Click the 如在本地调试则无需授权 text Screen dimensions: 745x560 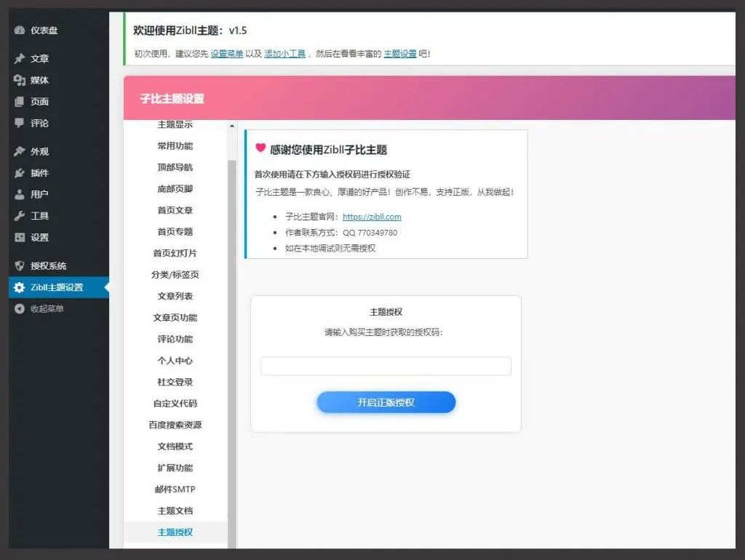[x=330, y=249]
